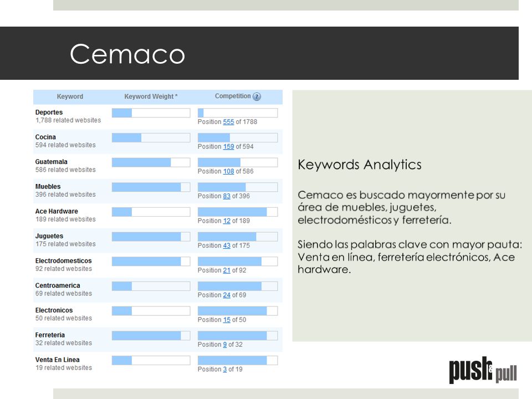The image size is (532, 399).
Task: Open position 21 link for Electrodomesticos
Action: [227, 270]
